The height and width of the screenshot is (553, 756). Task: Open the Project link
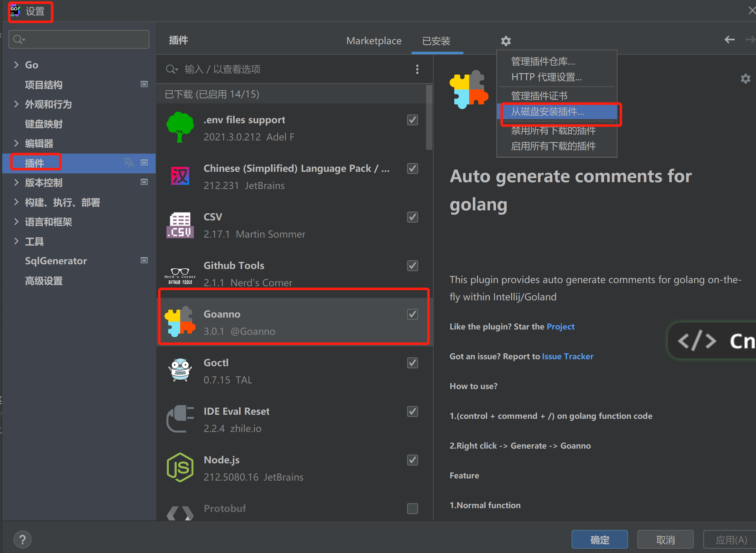pos(560,327)
